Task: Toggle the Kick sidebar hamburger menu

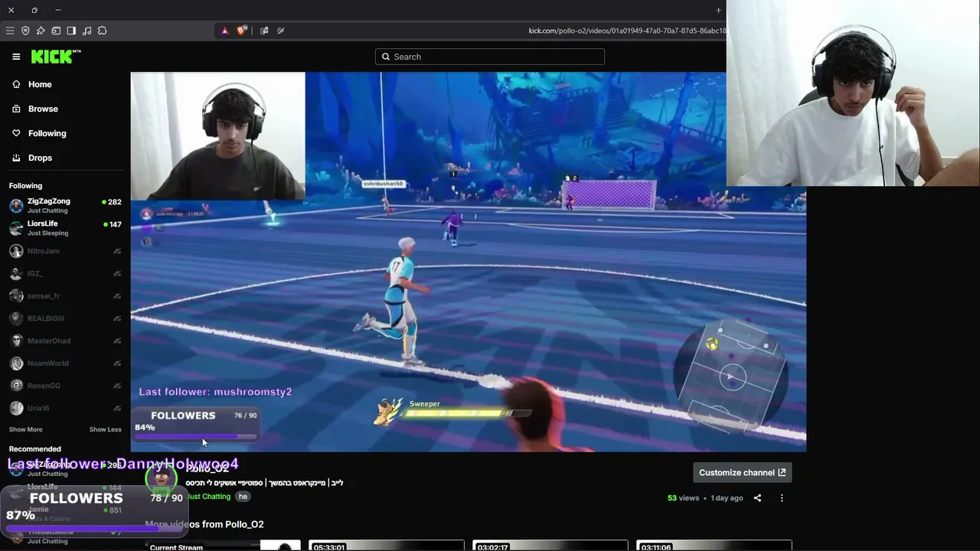Action: pyautogui.click(x=16, y=57)
